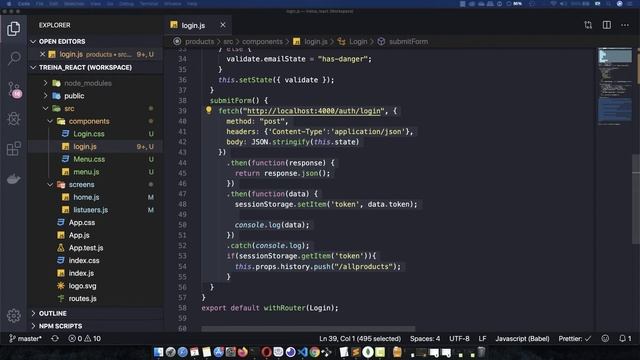This screenshot has width=640, height=360.
Task: Open home.js in the screens folder
Action: pos(86,197)
